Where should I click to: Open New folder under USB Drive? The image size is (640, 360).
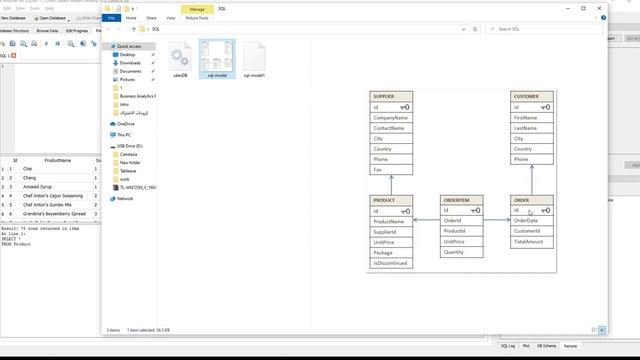130,163
